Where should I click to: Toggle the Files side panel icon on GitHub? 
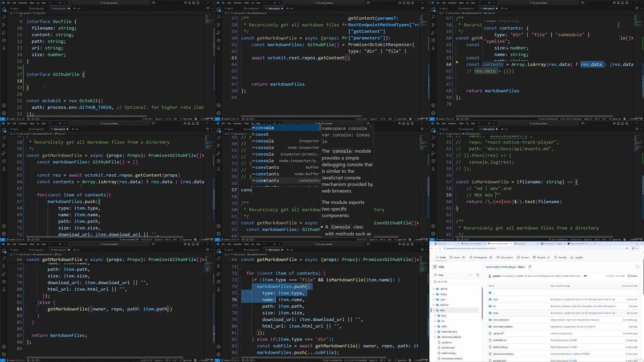click(x=435, y=267)
